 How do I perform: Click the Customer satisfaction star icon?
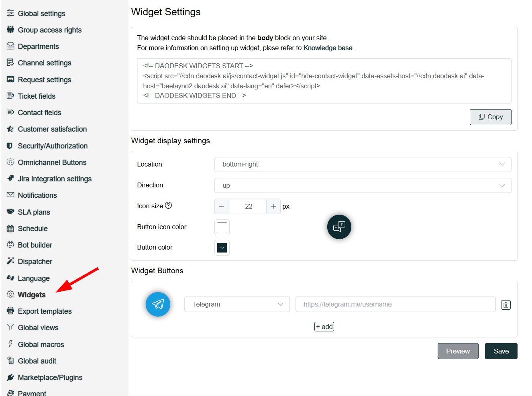[10, 129]
